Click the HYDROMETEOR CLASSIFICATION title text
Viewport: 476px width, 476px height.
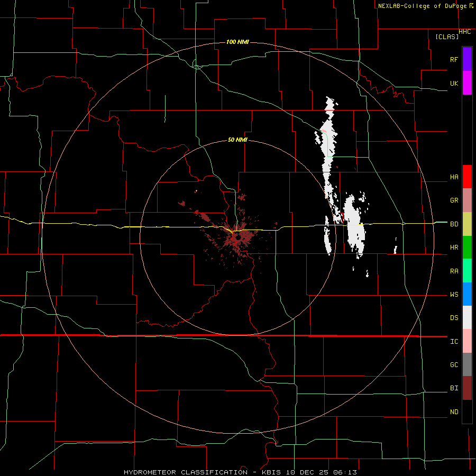(x=186, y=472)
